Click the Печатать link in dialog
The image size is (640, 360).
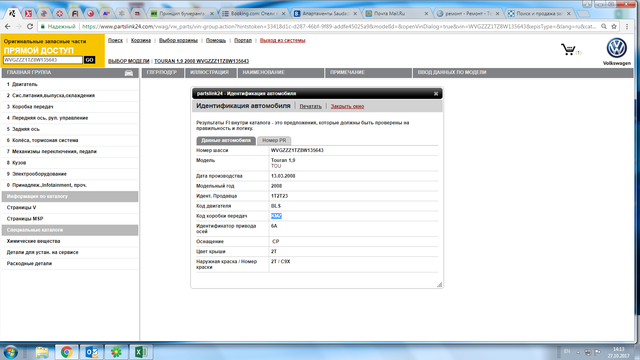[x=310, y=106]
